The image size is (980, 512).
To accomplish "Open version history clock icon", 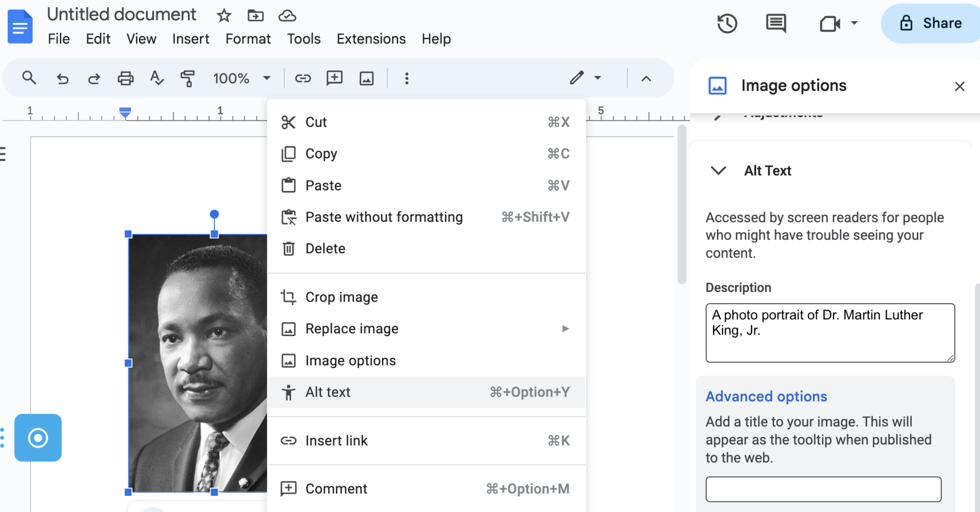I will pyautogui.click(x=727, y=23).
